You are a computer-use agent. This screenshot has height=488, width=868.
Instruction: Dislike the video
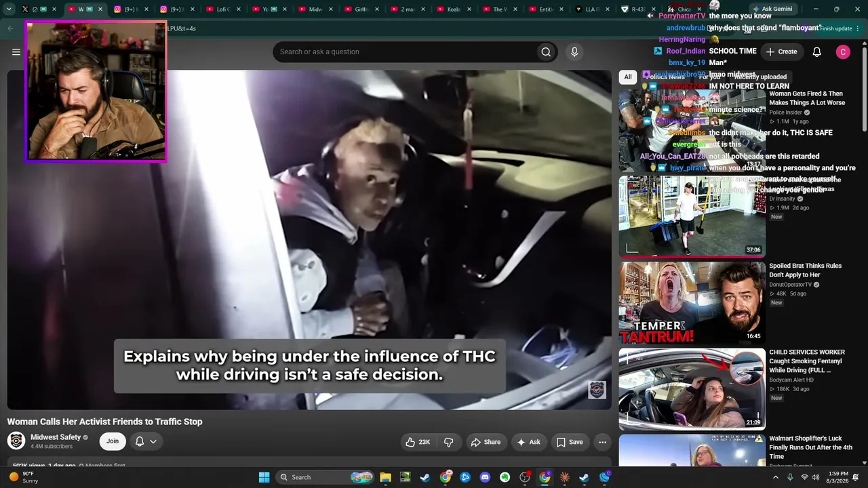click(449, 442)
